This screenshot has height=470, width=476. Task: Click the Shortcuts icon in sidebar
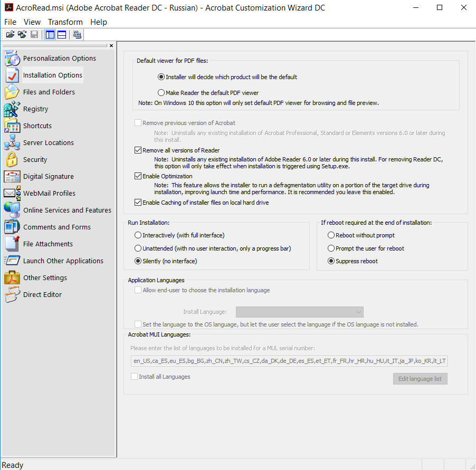12,126
